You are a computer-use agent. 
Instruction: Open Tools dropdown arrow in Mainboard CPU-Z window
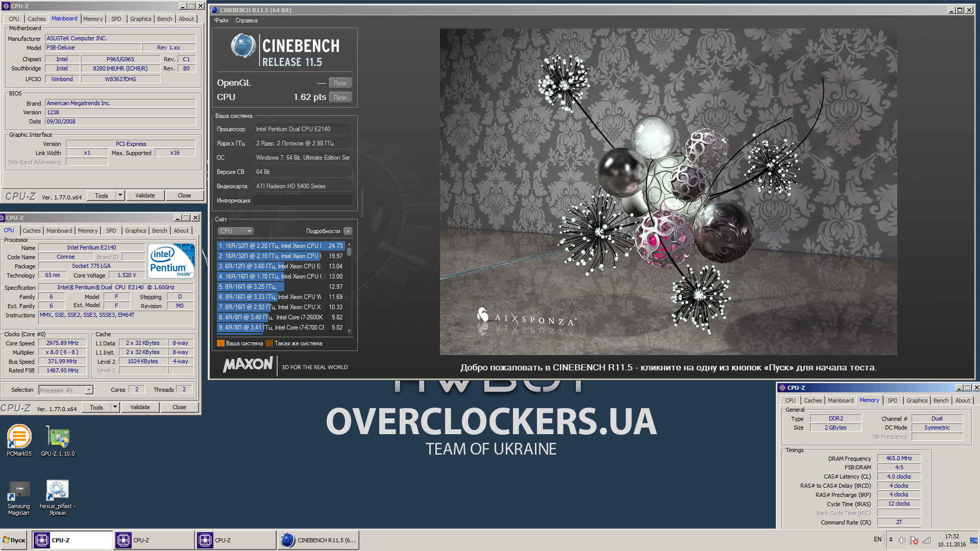pyautogui.click(x=120, y=195)
